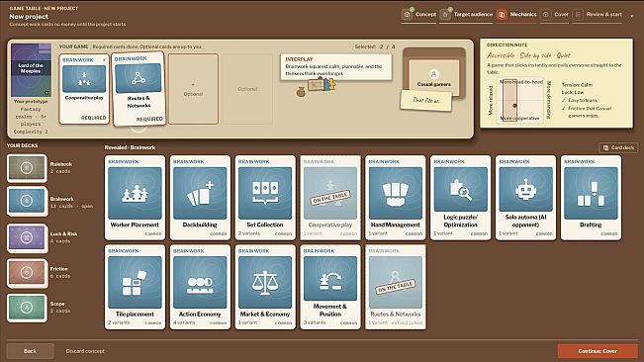Open the Friction deck
644x362 pixels.
pyautogui.click(x=27, y=273)
